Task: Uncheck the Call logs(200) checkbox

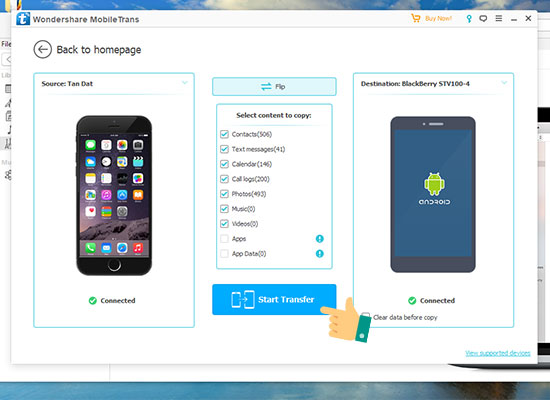Action: click(224, 179)
